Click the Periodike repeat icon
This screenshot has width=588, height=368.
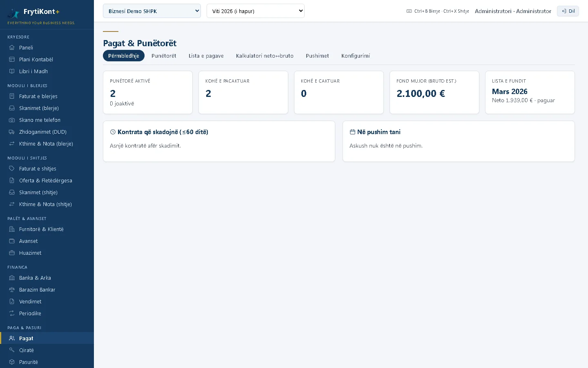pyautogui.click(x=12, y=313)
